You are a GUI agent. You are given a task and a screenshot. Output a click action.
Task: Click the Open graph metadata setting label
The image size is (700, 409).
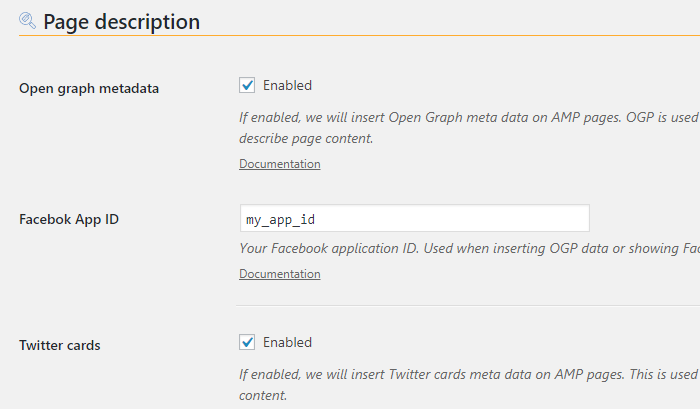(x=89, y=88)
